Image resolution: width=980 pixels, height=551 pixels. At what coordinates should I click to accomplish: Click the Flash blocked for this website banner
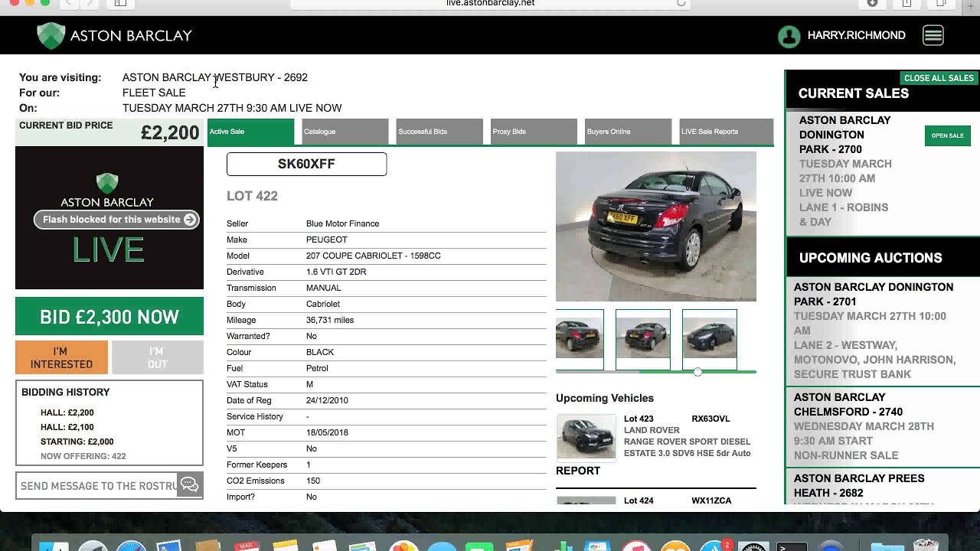116,220
